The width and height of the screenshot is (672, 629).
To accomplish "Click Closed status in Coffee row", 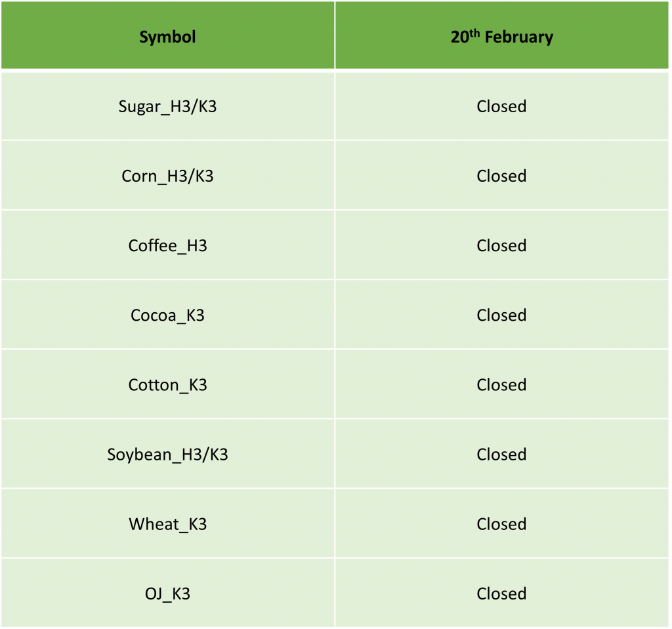I will pos(501,245).
